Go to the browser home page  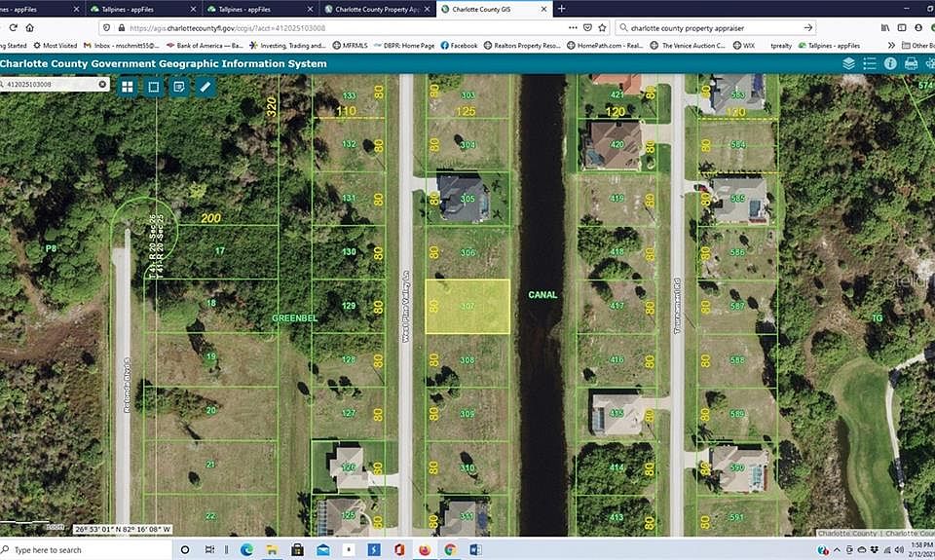[x=29, y=27]
